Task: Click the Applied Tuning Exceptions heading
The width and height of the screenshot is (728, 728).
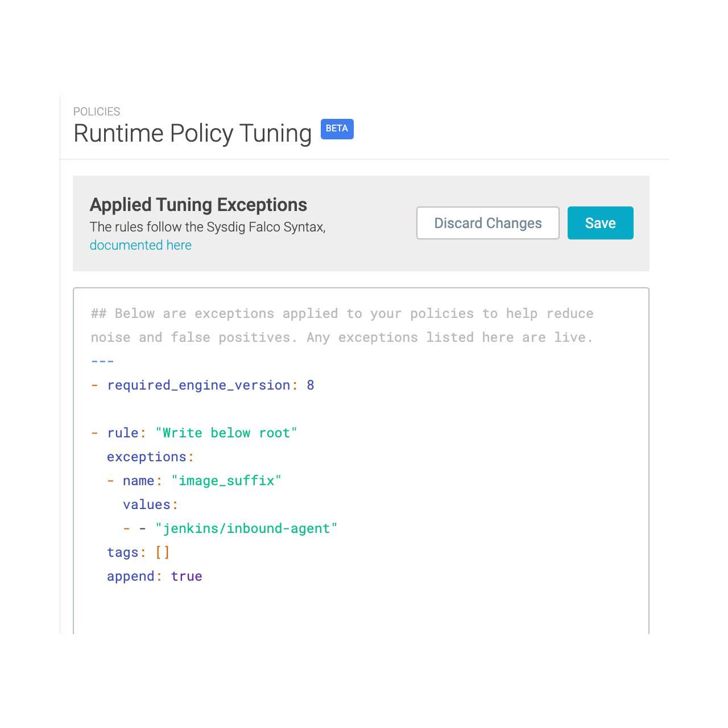Action: [x=198, y=205]
